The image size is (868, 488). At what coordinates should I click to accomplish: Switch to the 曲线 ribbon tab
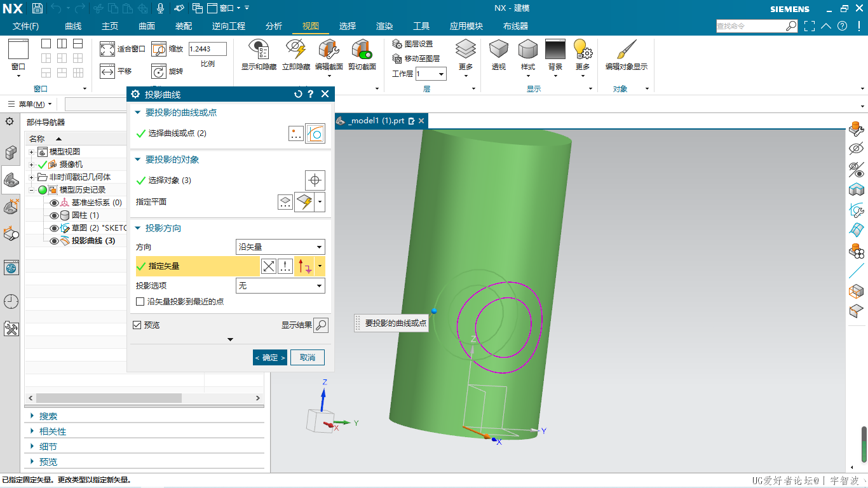coord(73,26)
